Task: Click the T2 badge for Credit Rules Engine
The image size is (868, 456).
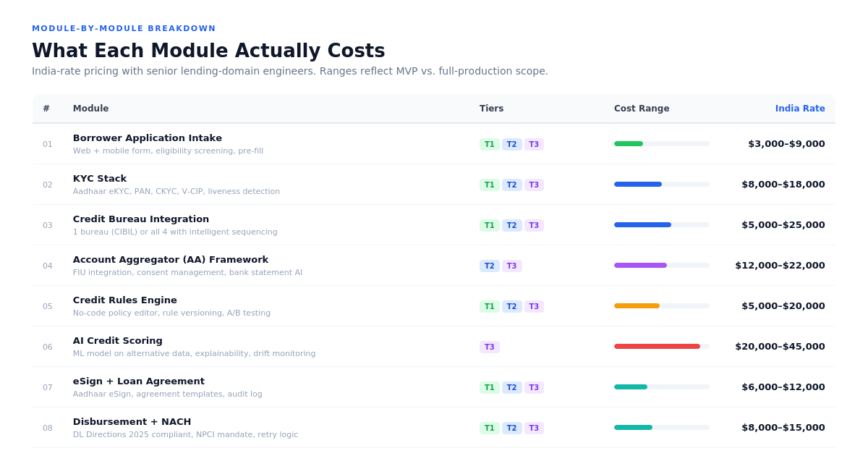Action: point(512,306)
